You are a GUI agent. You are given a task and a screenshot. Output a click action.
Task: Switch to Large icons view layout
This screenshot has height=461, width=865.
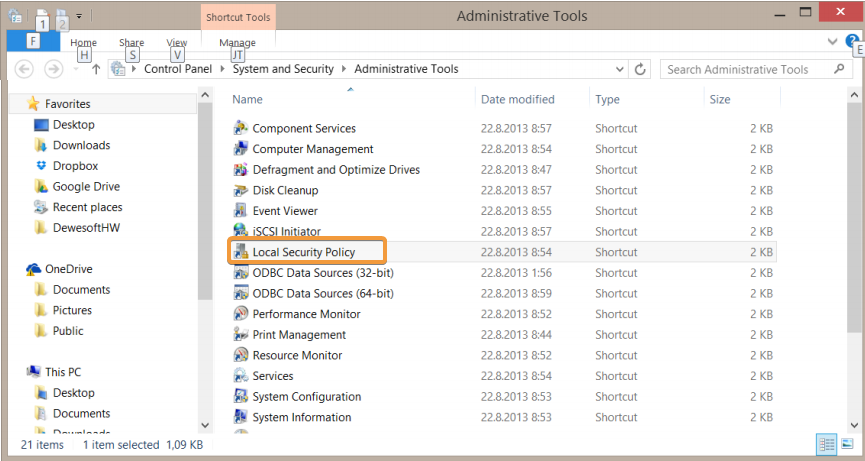[x=846, y=444]
